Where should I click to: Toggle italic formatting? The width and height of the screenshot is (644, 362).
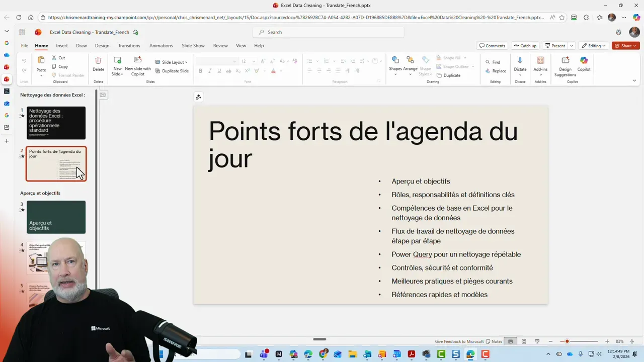(209, 71)
